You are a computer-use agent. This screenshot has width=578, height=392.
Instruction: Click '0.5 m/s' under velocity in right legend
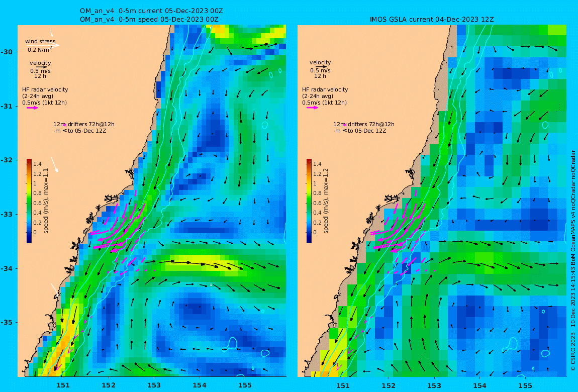coord(320,70)
